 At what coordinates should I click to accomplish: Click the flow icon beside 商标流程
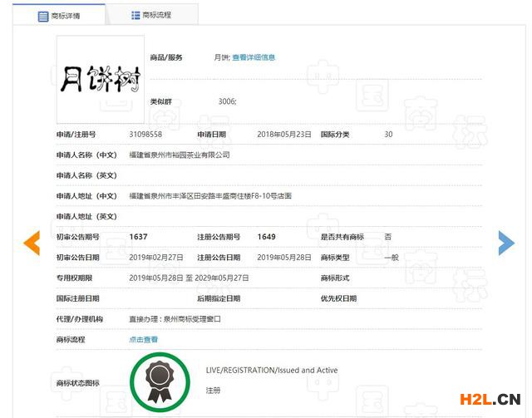tap(135, 15)
